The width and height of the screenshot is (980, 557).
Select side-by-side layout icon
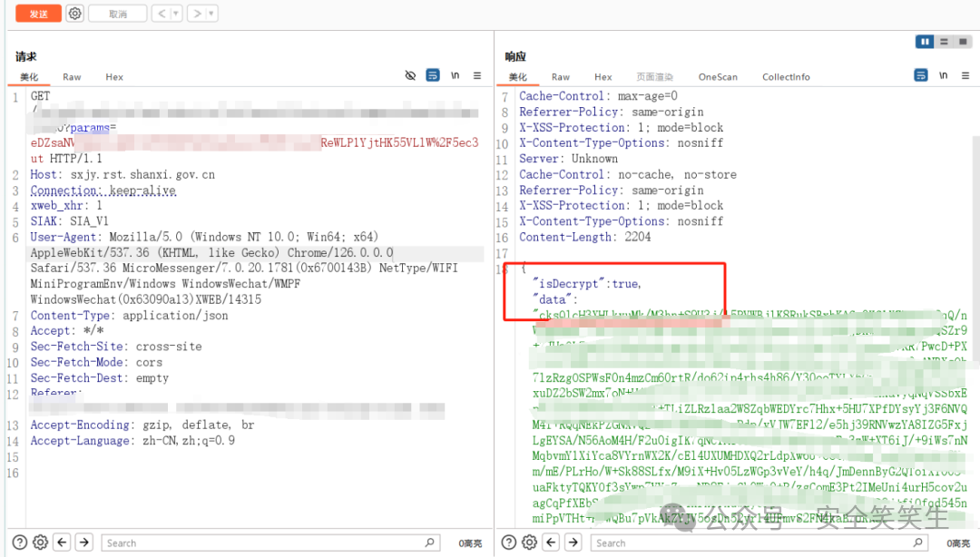[925, 42]
